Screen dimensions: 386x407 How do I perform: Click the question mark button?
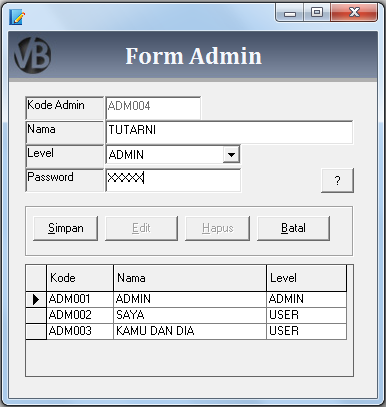coord(337,181)
